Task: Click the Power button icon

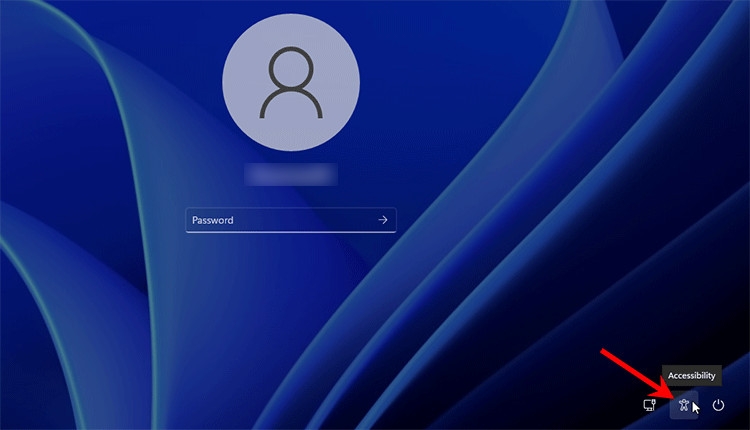Action: click(718, 405)
